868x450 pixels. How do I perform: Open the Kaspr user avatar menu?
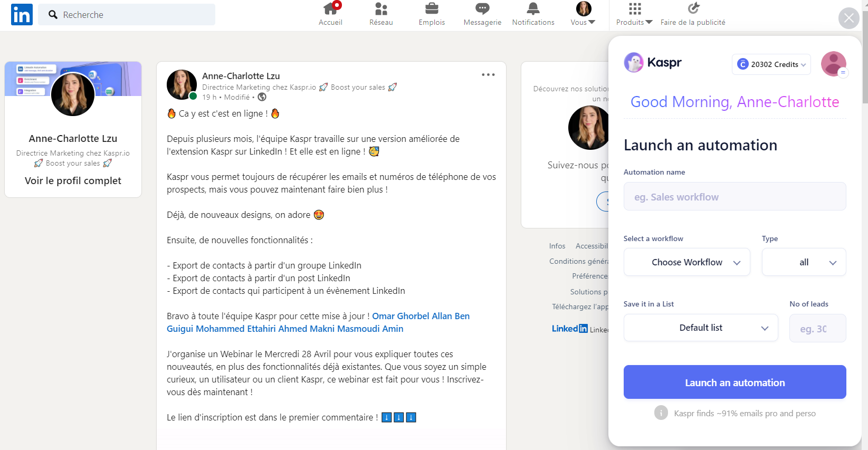(x=834, y=64)
